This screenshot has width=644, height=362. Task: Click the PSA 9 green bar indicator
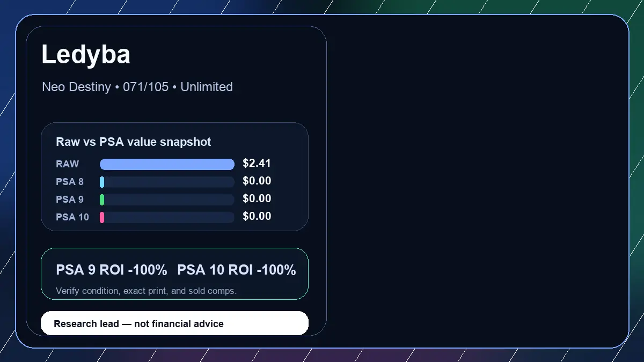coord(102,200)
